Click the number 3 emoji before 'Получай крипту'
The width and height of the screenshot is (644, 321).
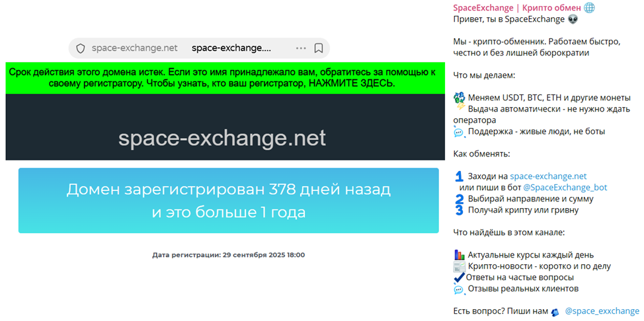coord(460,210)
